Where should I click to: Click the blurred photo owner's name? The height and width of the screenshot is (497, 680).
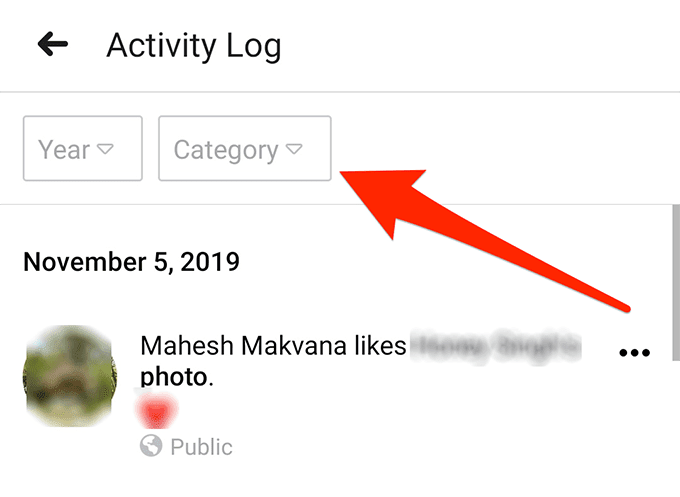pyautogui.click(x=495, y=346)
